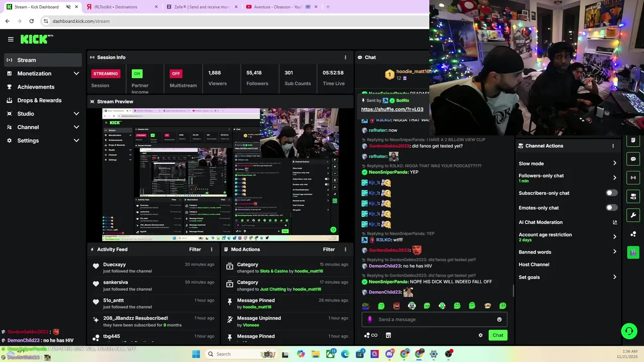
Task: Open Activity Feed three-dot options menu
Action: click(211, 249)
